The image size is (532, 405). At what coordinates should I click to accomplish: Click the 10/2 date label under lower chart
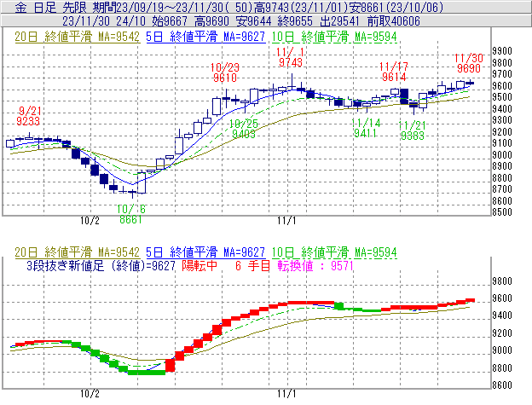[x=90, y=394]
